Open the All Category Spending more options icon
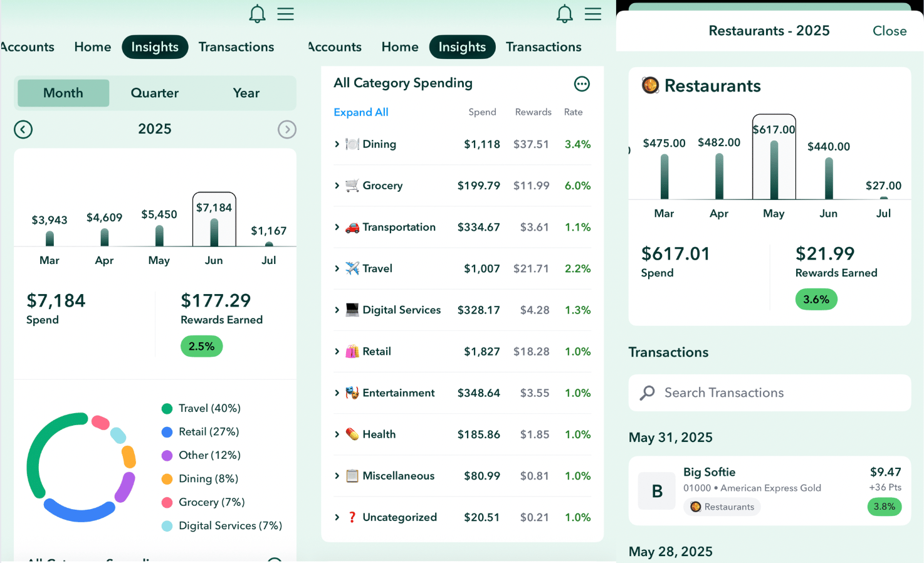Screen dimensions: 924x563 click(x=582, y=83)
